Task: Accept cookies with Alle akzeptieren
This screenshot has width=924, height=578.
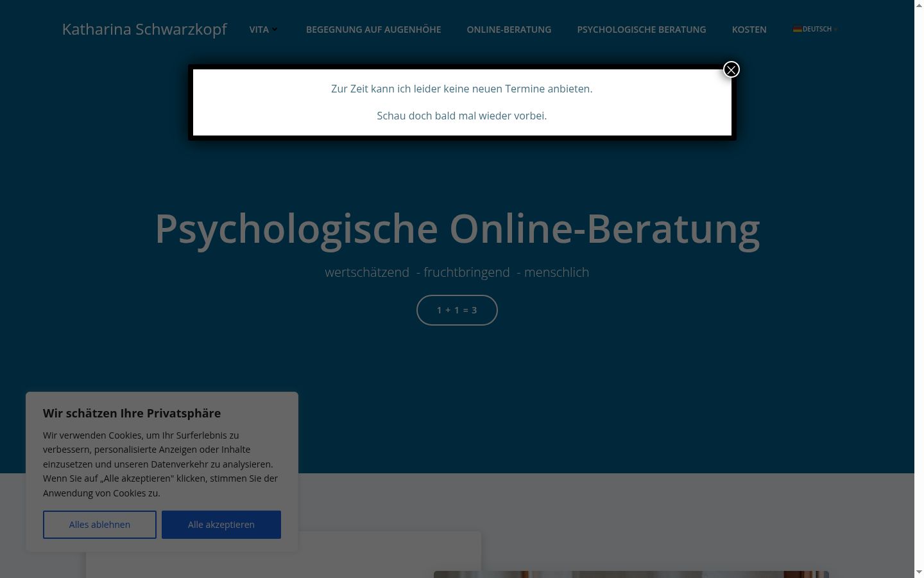Action: (x=221, y=525)
